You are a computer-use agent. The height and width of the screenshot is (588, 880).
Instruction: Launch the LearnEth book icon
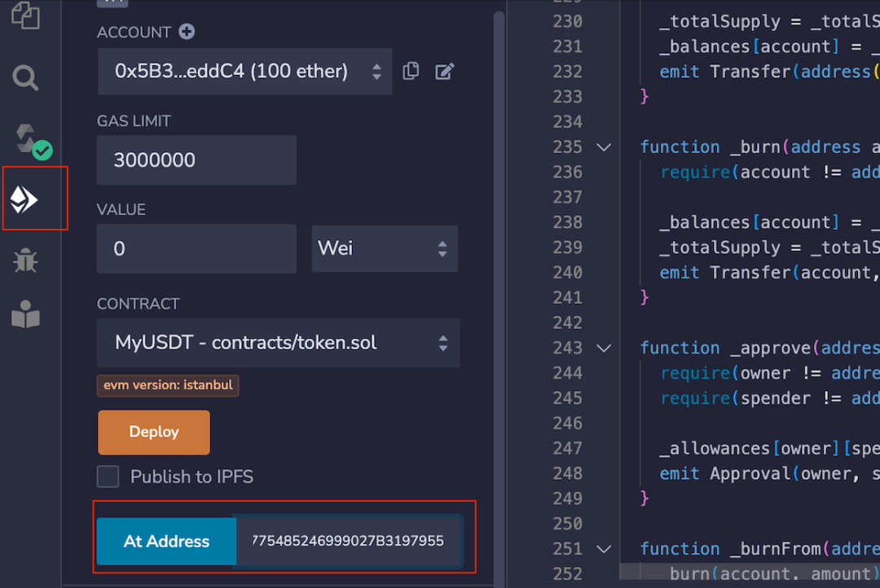point(25,316)
